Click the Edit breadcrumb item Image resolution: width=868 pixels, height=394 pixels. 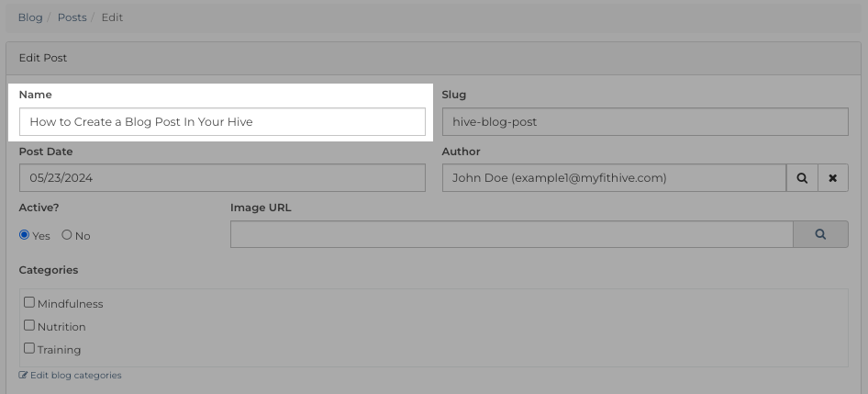pos(112,17)
